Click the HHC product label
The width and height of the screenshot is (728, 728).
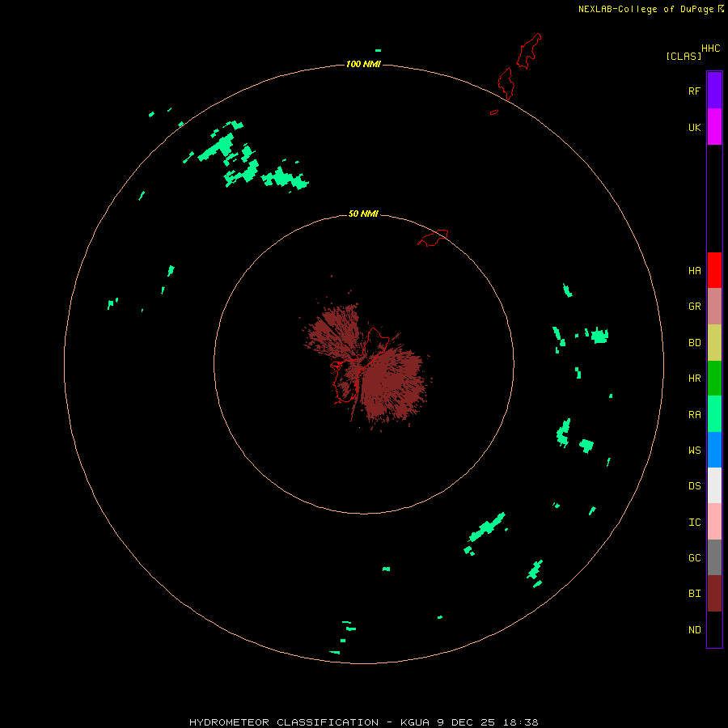coord(711,49)
